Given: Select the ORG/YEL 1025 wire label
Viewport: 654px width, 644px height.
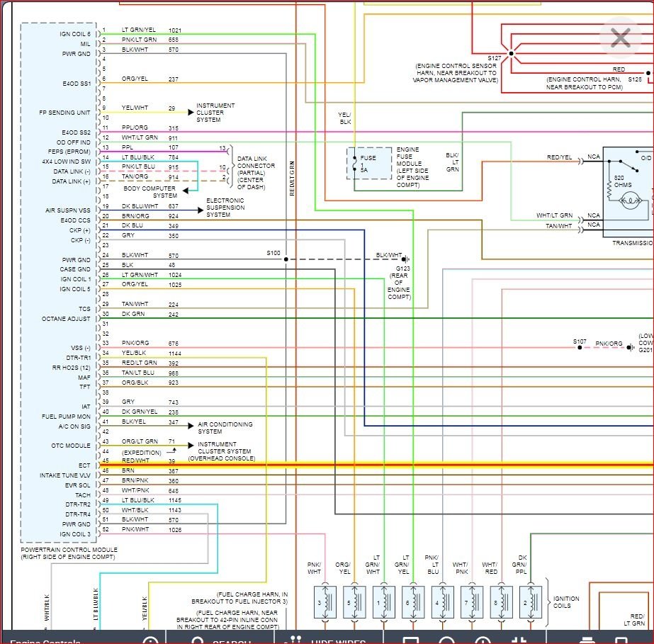Looking at the screenshot, I should point(152,285).
